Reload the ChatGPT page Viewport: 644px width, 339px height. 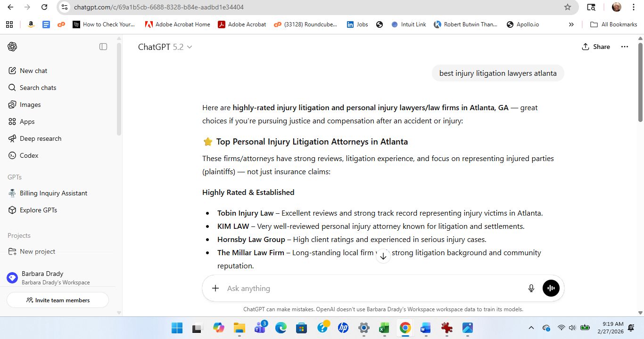[44, 7]
